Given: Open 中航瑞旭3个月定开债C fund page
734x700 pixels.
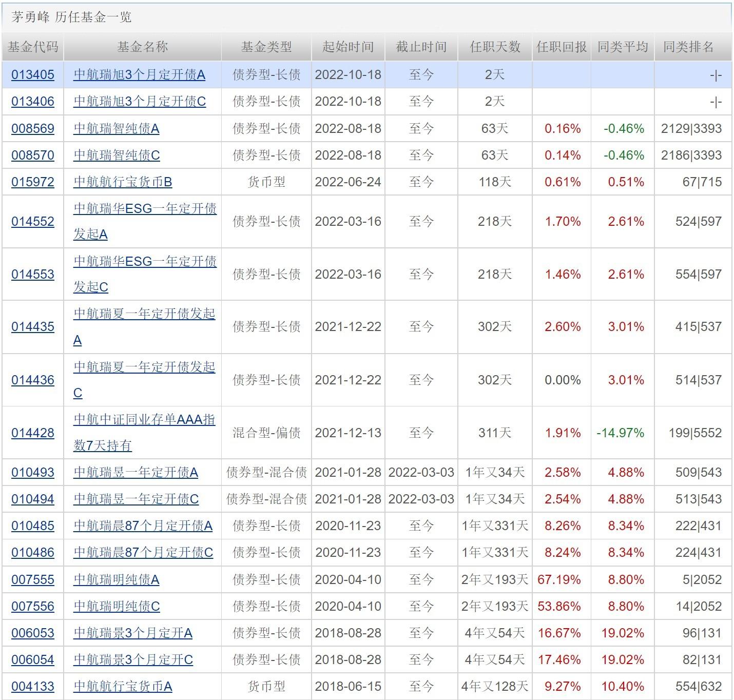Looking at the screenshot, I should coord(140,102).
